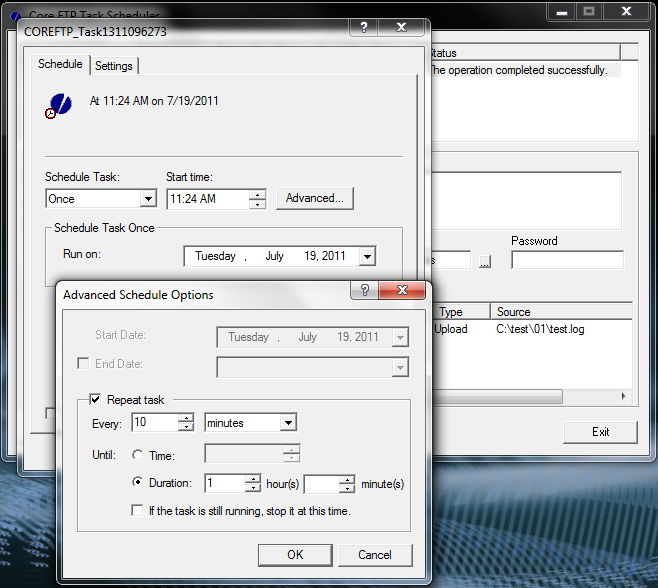The height and width of the screenshot is (588, 658).
Task: Switch to the Settings tab
Action: [x=114, y=66]
